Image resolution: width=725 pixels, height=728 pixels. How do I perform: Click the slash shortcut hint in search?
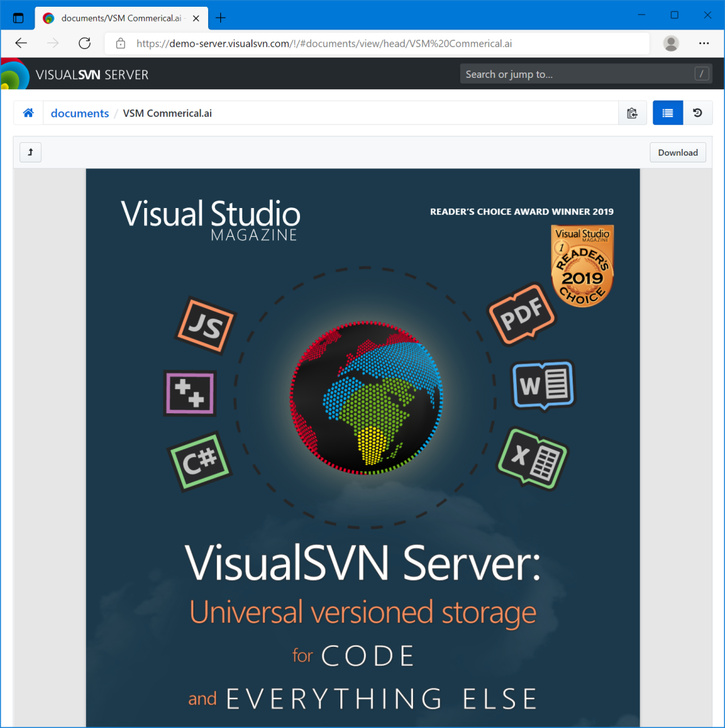(702, 74)
